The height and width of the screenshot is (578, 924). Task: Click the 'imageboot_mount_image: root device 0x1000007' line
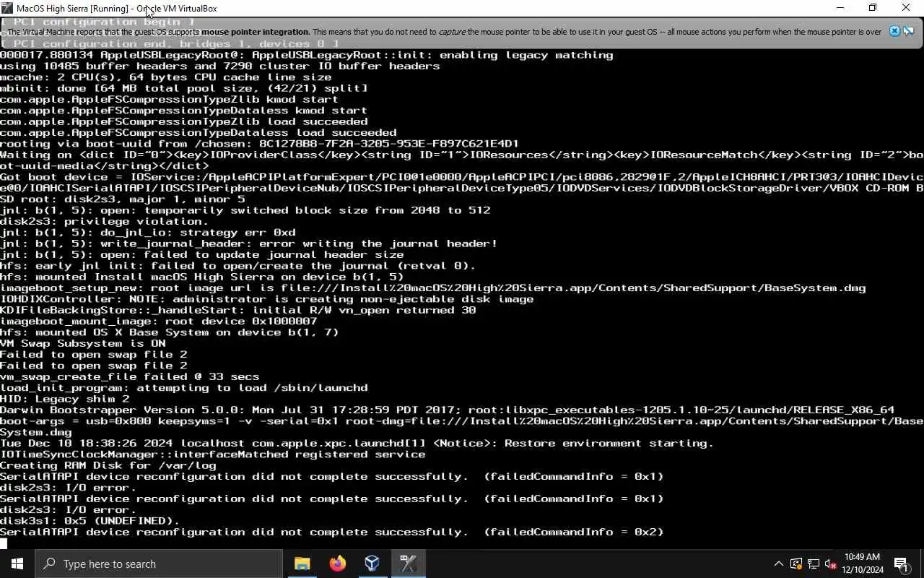coord(159,321)
